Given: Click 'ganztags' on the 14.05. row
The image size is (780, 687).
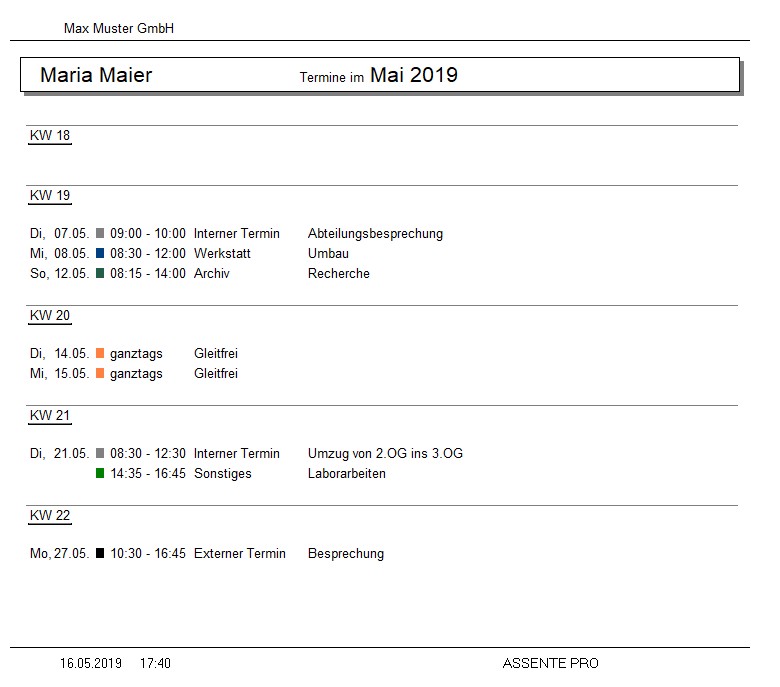Looking at the screenshot, I should point(136,354).
